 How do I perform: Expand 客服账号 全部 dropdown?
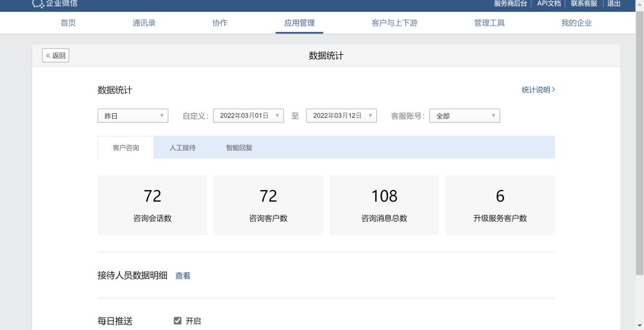(465, 116)
